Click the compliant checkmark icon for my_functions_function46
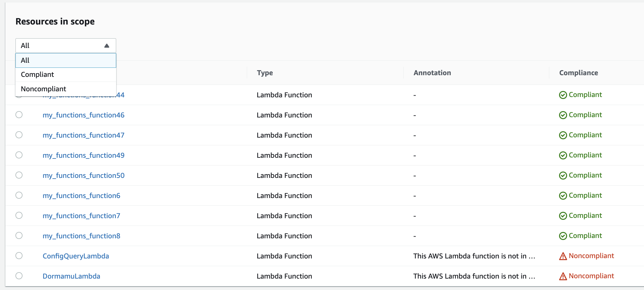The height and width of the screenshot is (290, 644). click(563, 115)
